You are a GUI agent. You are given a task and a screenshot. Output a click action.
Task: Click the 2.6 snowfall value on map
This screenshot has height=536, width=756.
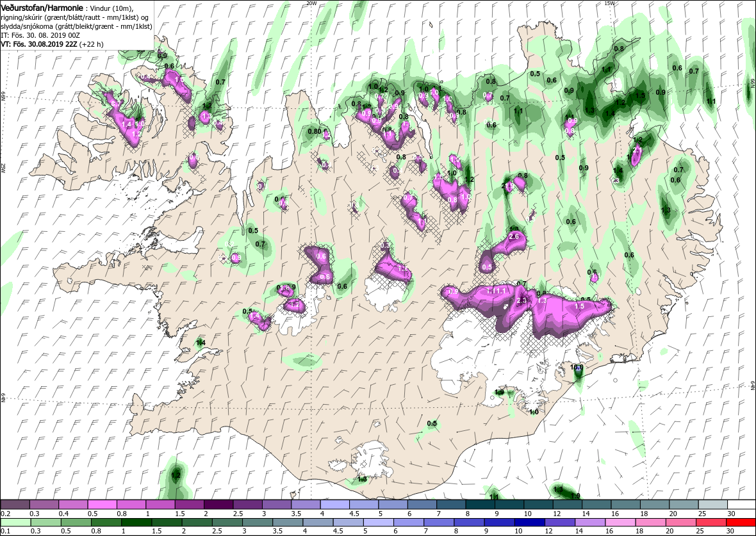point(513,236)
